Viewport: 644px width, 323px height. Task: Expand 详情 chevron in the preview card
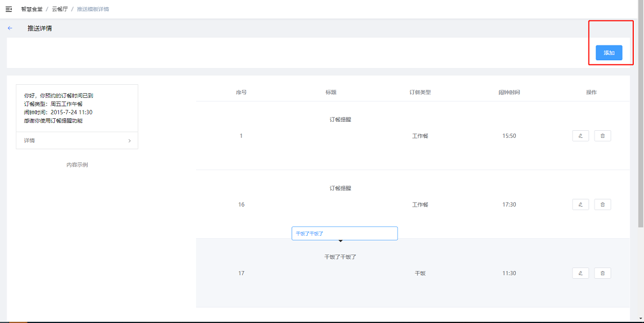click(129, 141)
